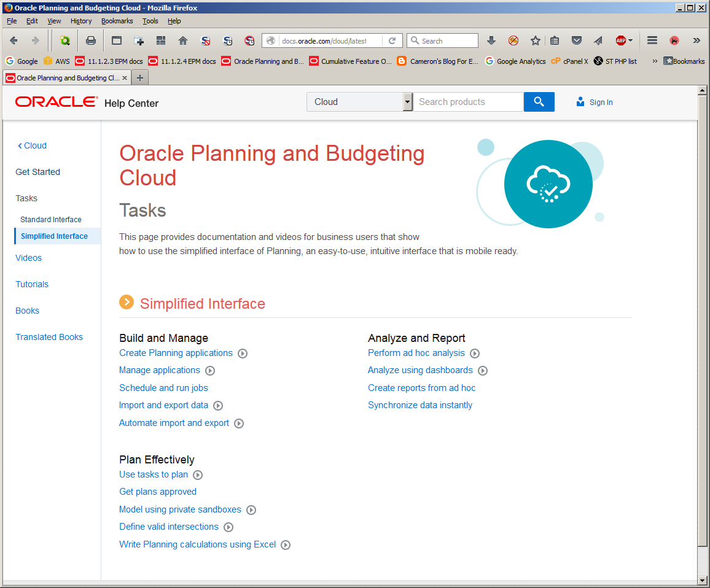The width and height of the screenshot is (710, 588).
Task: Click the reload page button in the address bar
Action: [392, 41]
